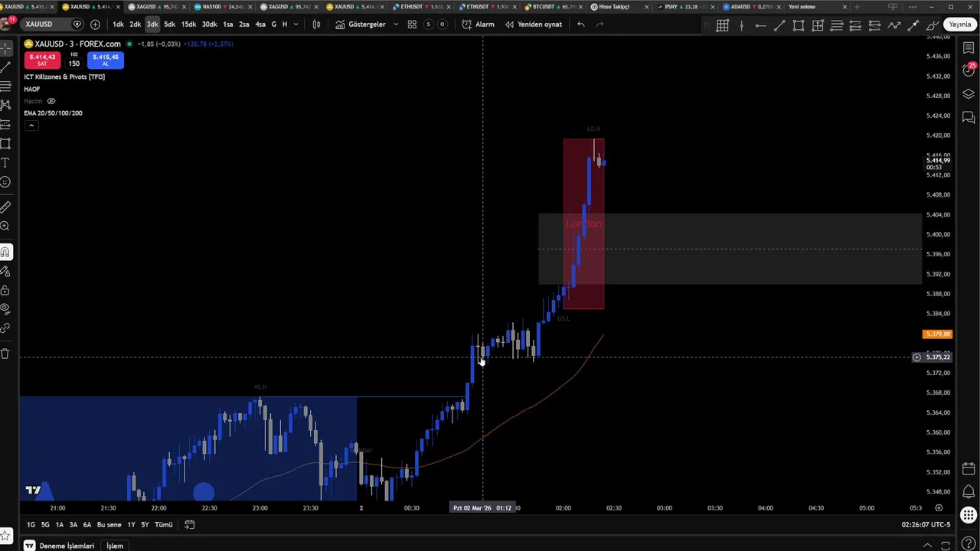Undo the last chart action
The image size is (980, 551).
581,24
